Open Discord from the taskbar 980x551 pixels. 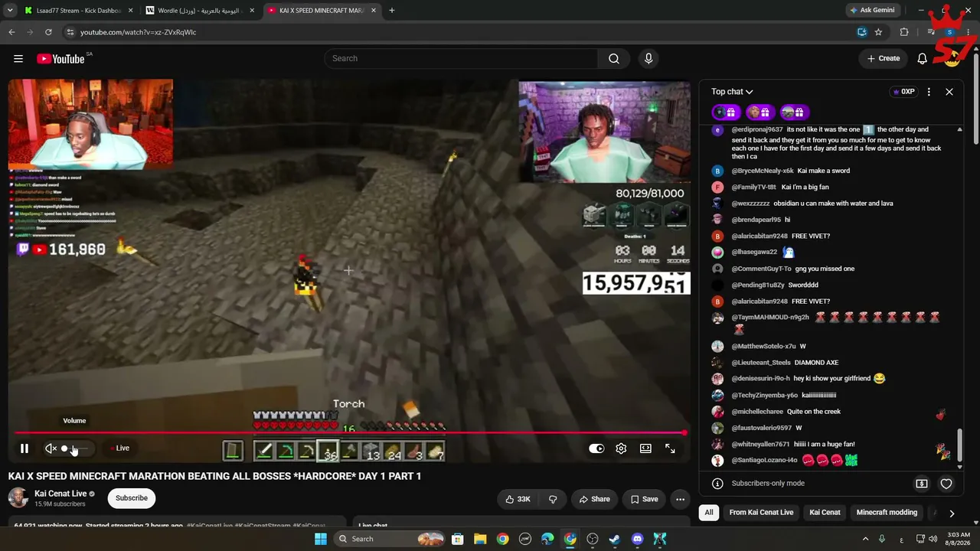[638, 539]
